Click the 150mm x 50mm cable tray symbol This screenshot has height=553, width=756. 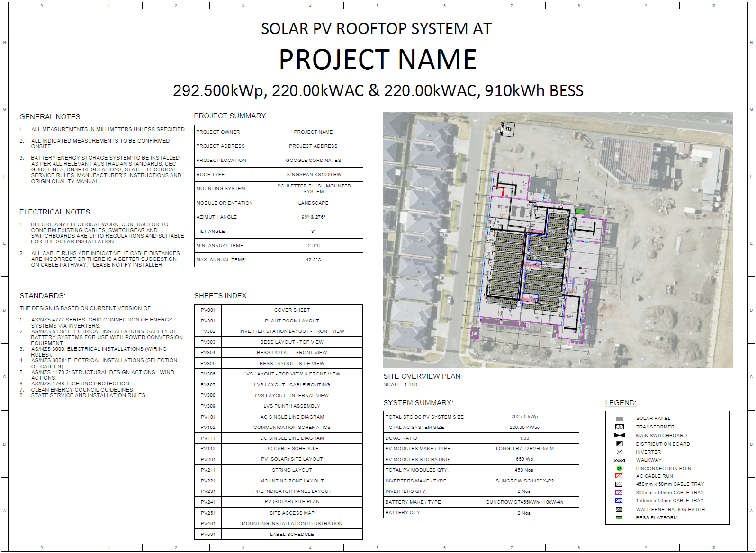pyautogui.click(x=619, y=500)
